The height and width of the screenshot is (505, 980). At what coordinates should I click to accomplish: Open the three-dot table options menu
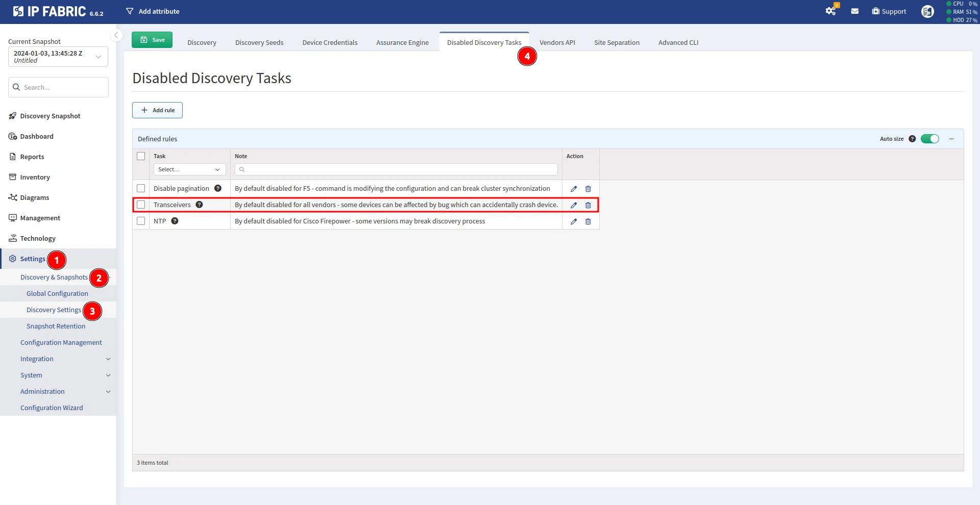[951, 139]
